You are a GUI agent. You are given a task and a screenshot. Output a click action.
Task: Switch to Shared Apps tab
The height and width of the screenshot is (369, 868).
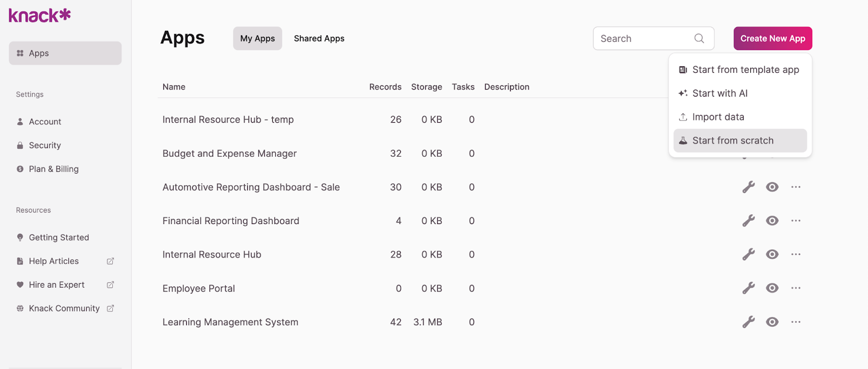pyautogui.click(x=319, y=39)
